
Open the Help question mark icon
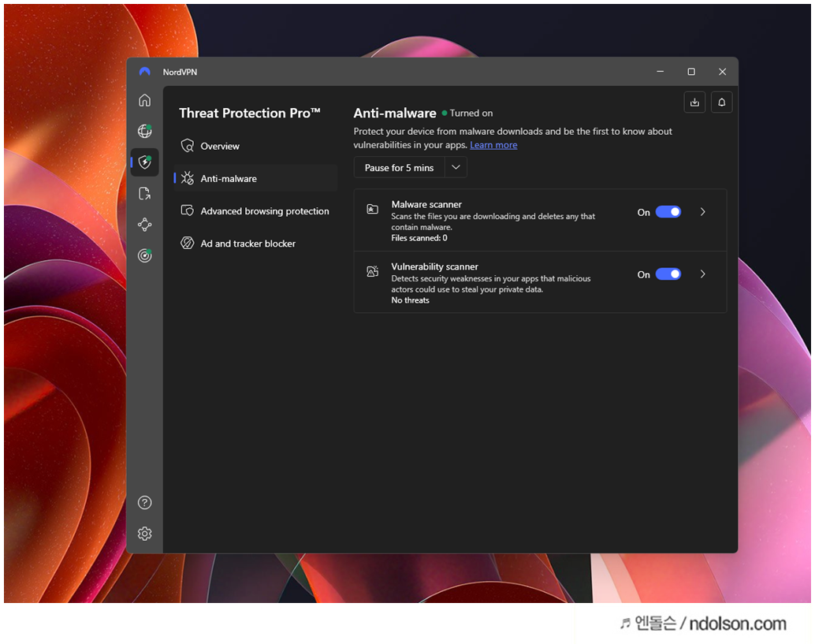pyautogui.click(x=144, y=503)
